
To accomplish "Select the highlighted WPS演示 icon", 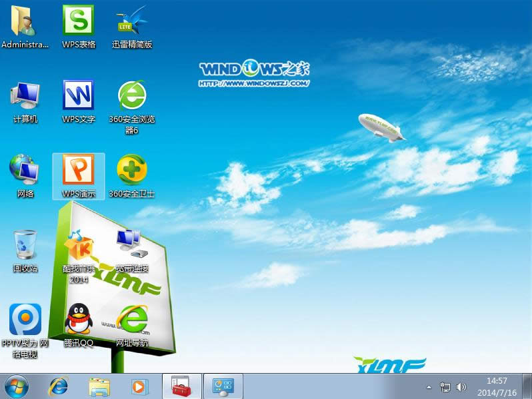I will pos(79,171).
